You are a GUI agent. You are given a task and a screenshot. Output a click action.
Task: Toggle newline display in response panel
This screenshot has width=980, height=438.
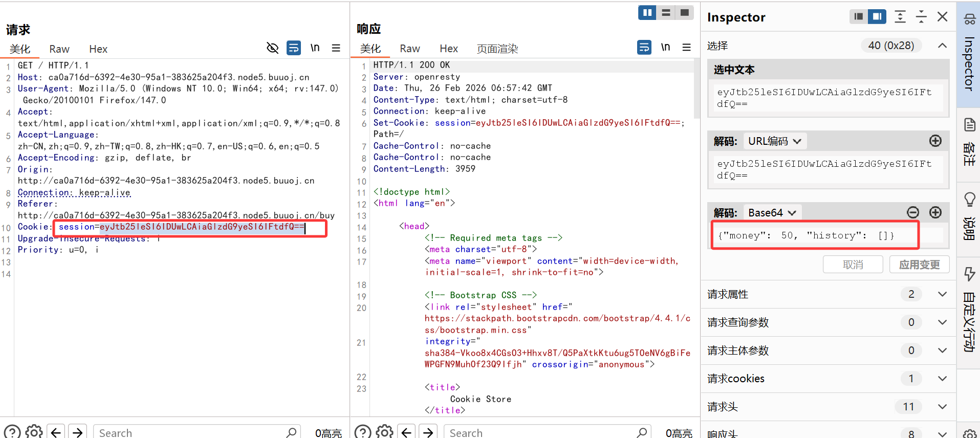(665, 48)
